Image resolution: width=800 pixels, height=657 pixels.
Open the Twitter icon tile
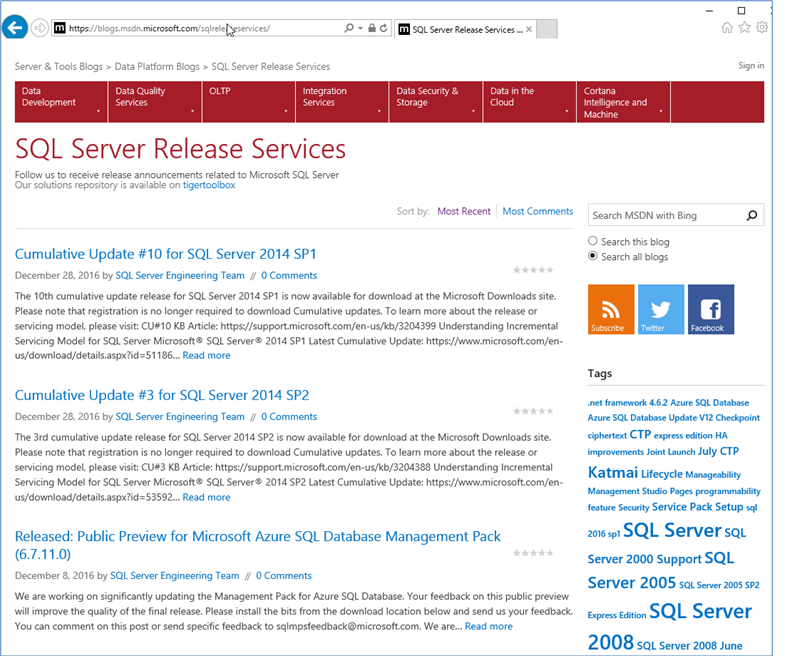(x=661, y=309)
